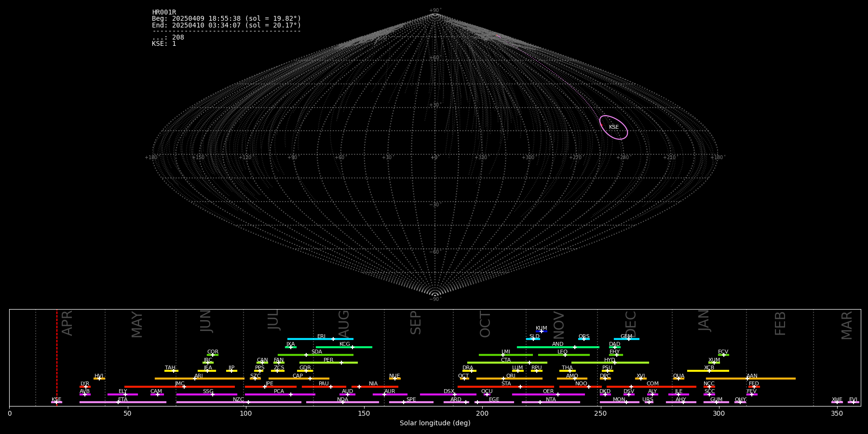Click the +330 longitude label on the map
The width and height of the screenshot is (868, 434).
click(481, 157)
